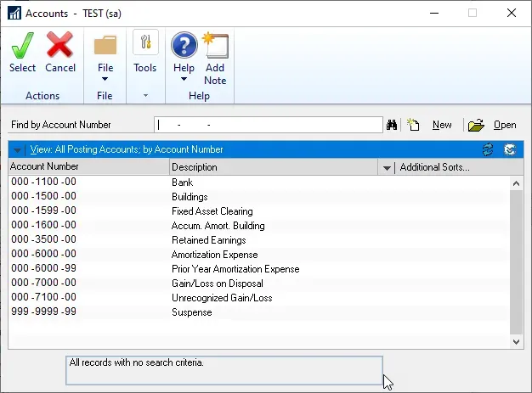
Task: Select account 000-1600-00
Action: 43,225
